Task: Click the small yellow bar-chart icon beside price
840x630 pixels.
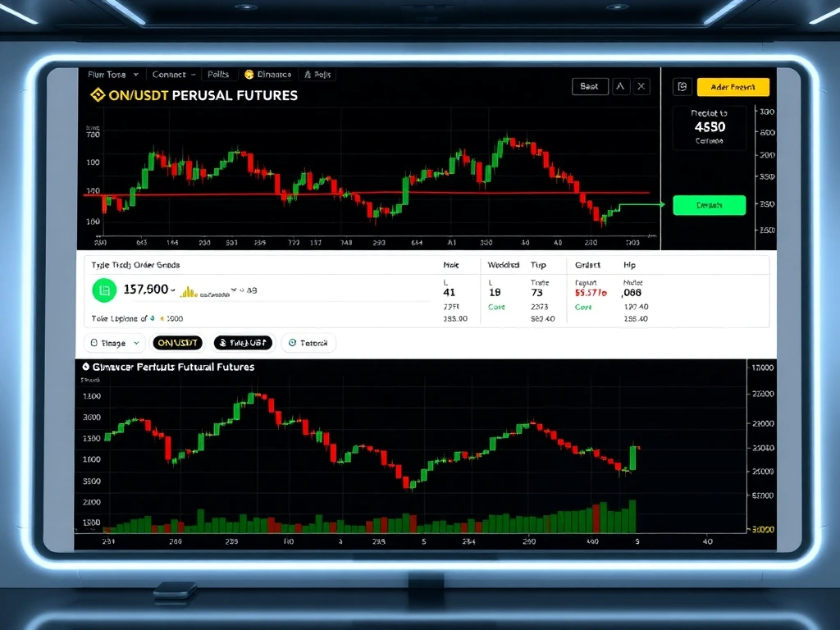Action: (188, 291)
